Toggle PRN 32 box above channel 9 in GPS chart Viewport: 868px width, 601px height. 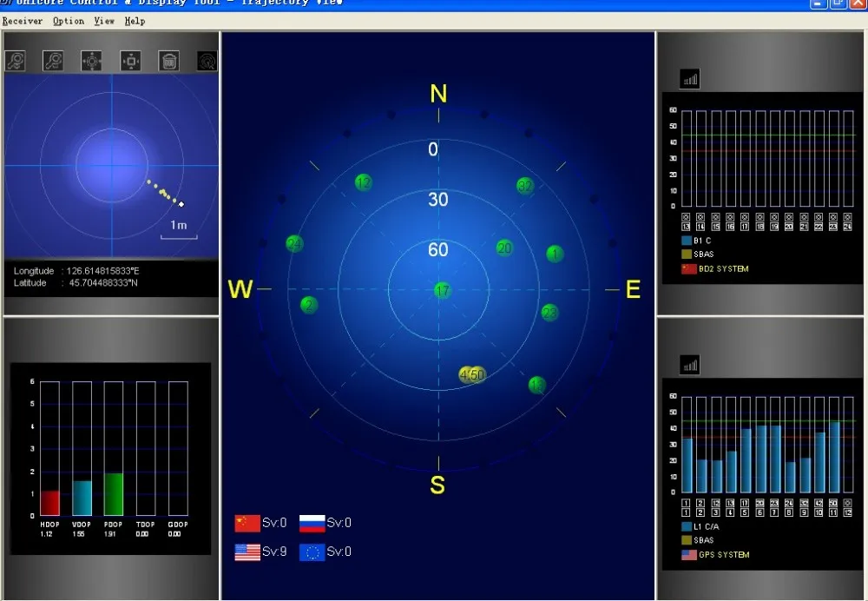[804, 503]
